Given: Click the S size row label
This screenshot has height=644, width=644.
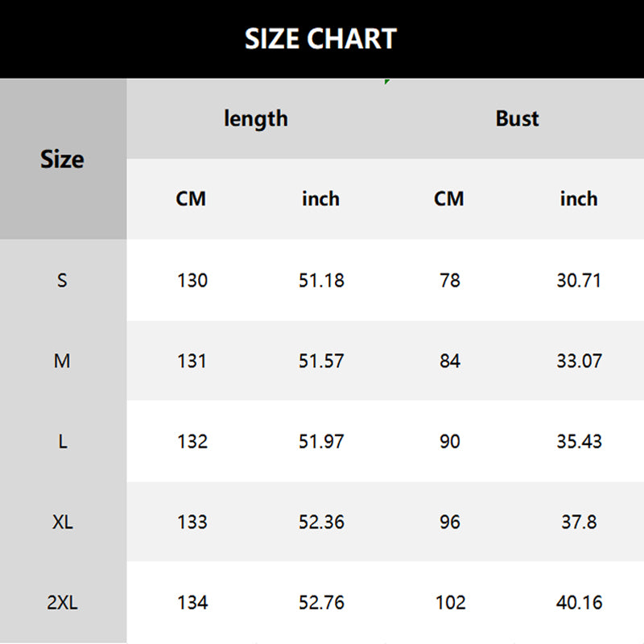Looking at the screenshot, I should click(x=62, y=280).
